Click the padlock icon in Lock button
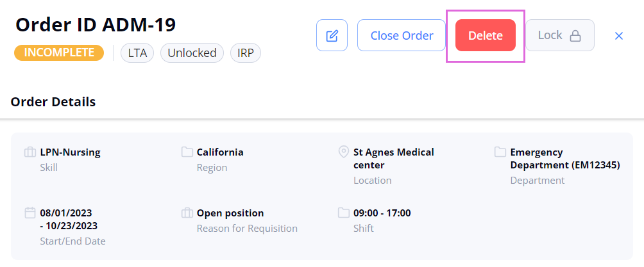644x267 pixels. pyautogui.click(x=575, y=36)
